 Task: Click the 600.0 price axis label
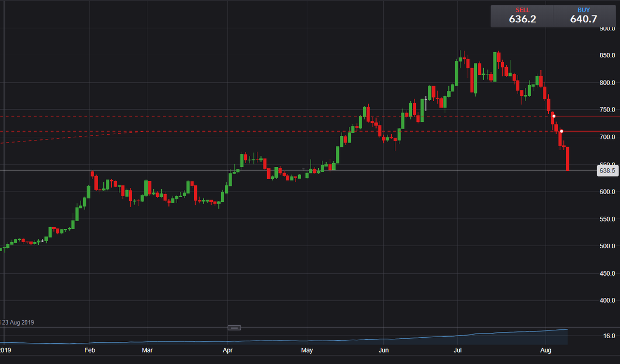[608, 192]
